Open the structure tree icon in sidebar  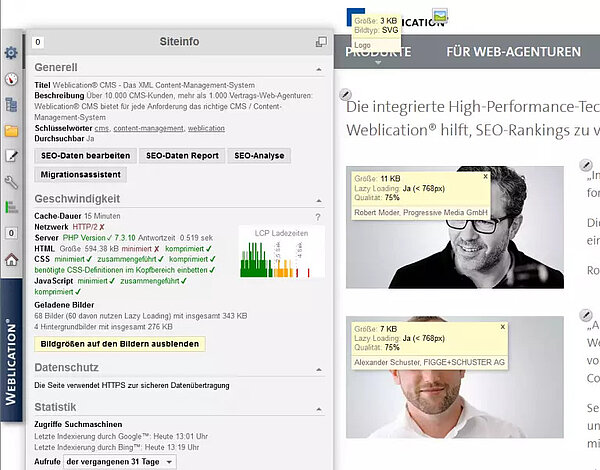coord(11,104)
